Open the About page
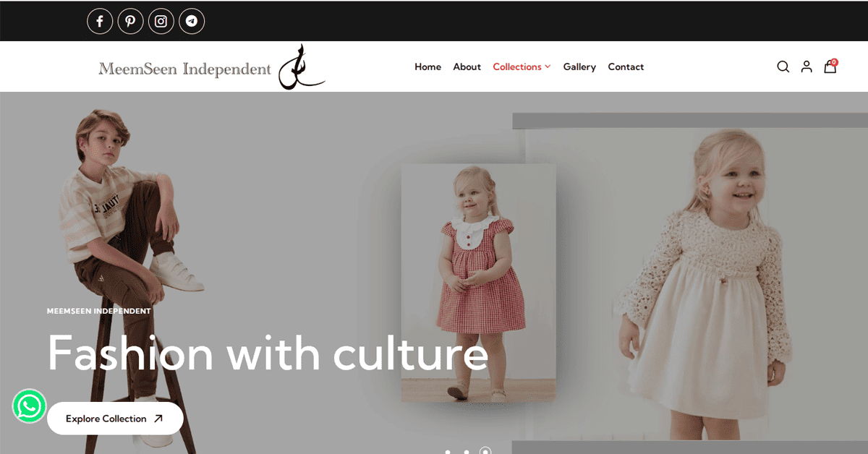Viewport: 868px width, 454px height. [x=467, y=67]
